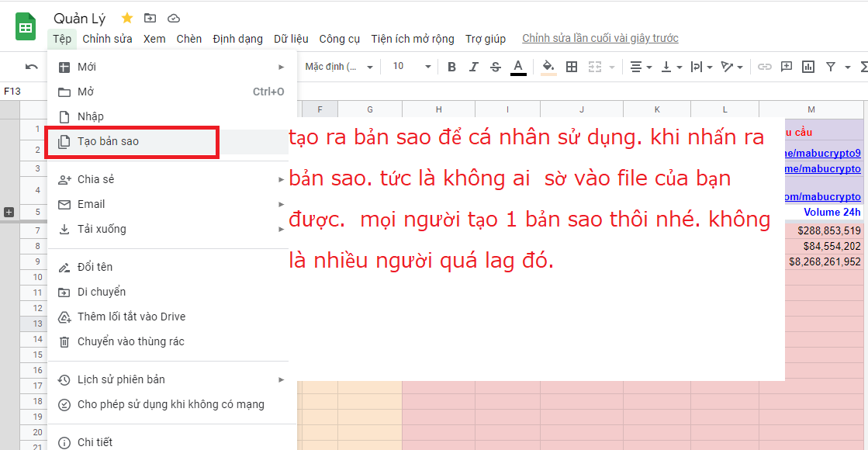The width and height of the screenshot is (868, 450).
Task: Expand merge cells dropdown arrow
Action: click(612, 67)
